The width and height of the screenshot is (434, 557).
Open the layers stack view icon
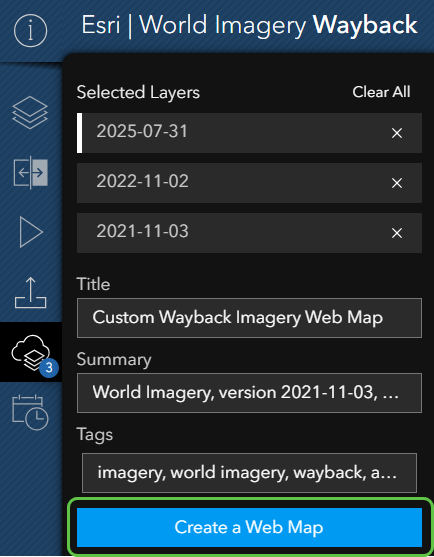click(x=30, y=113)
